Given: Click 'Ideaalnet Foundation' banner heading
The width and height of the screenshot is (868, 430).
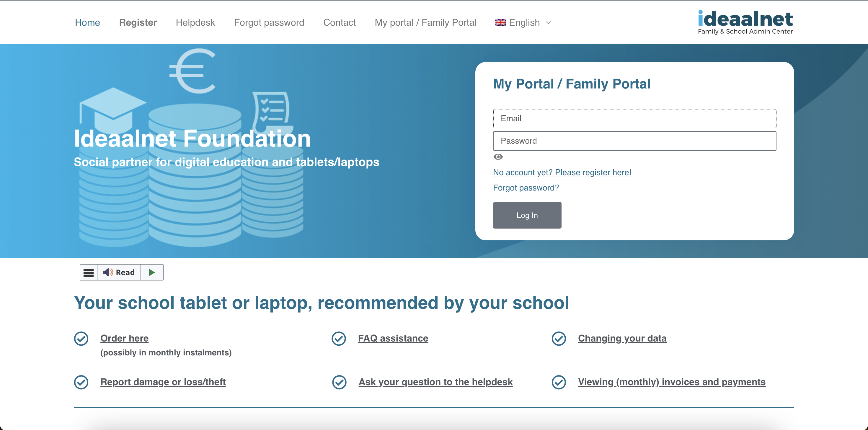Looking at the screenshot, I should (x=192, y=138).
